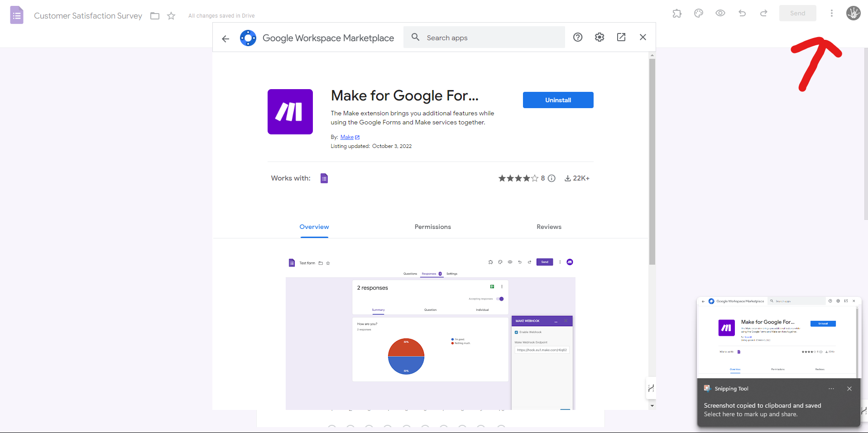
Task: Click the 22K+ downloads count
Action: [577, 178]
